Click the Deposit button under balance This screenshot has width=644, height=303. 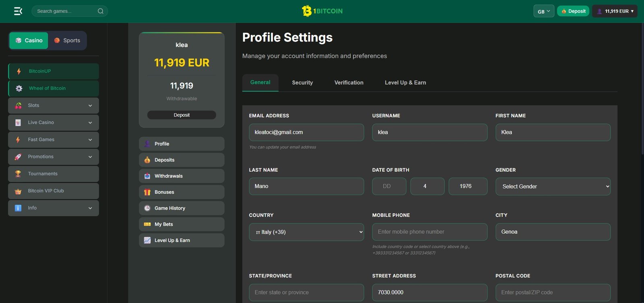[x=182, y=115]
